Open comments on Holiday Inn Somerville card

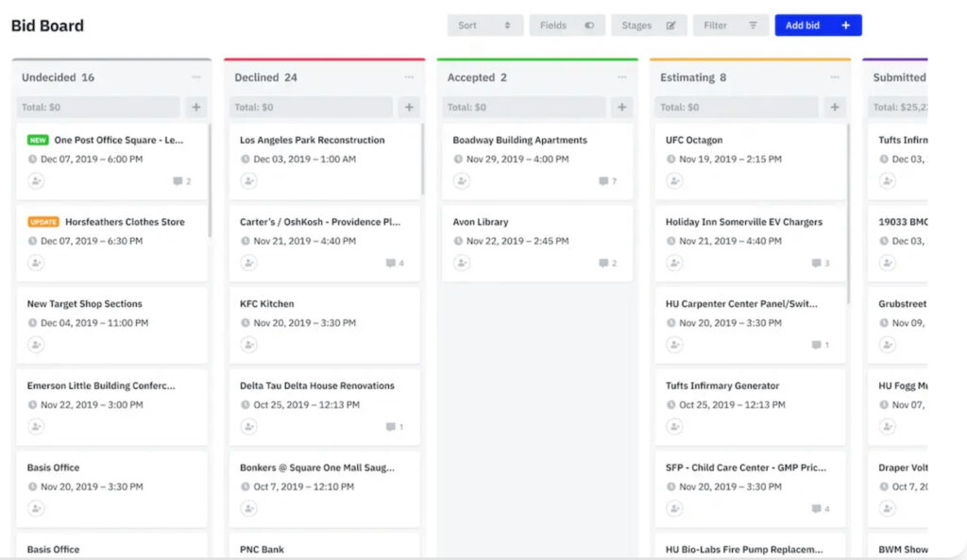coord(821,263)
